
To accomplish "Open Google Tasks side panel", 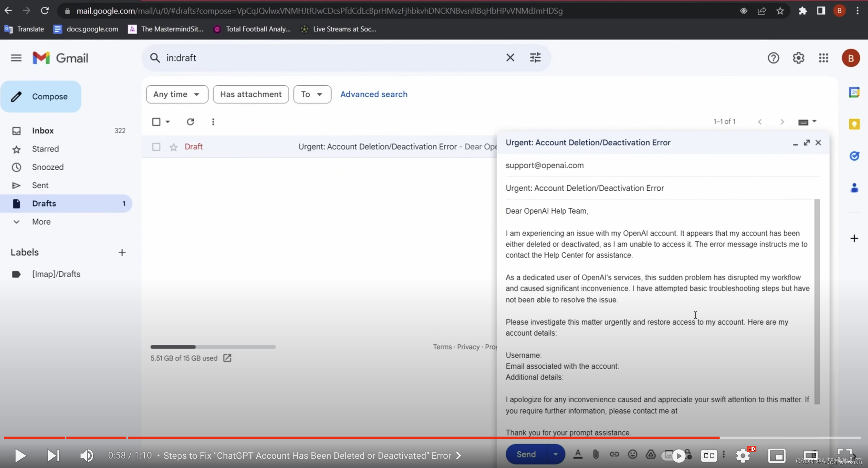I will [x=854, y=156].
